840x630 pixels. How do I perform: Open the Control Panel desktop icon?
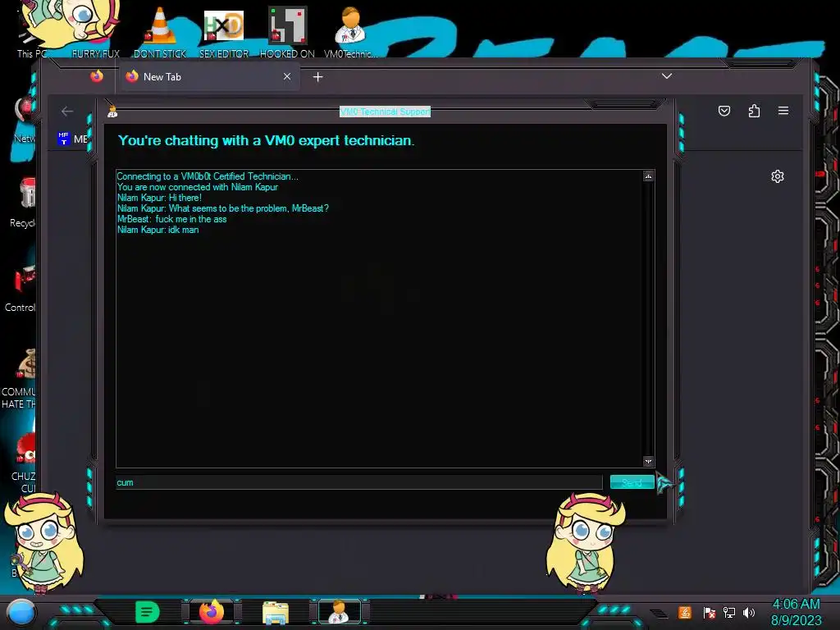tap(21, 286)
